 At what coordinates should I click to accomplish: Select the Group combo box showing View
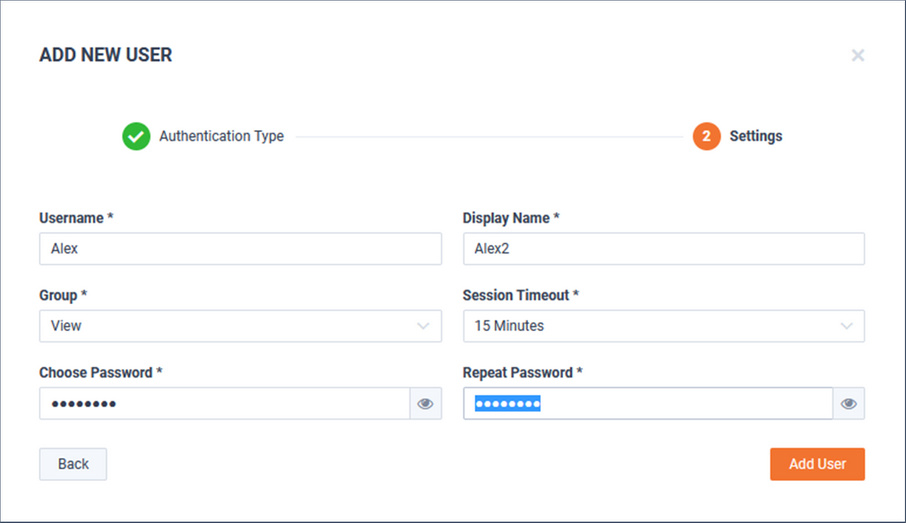240,326
